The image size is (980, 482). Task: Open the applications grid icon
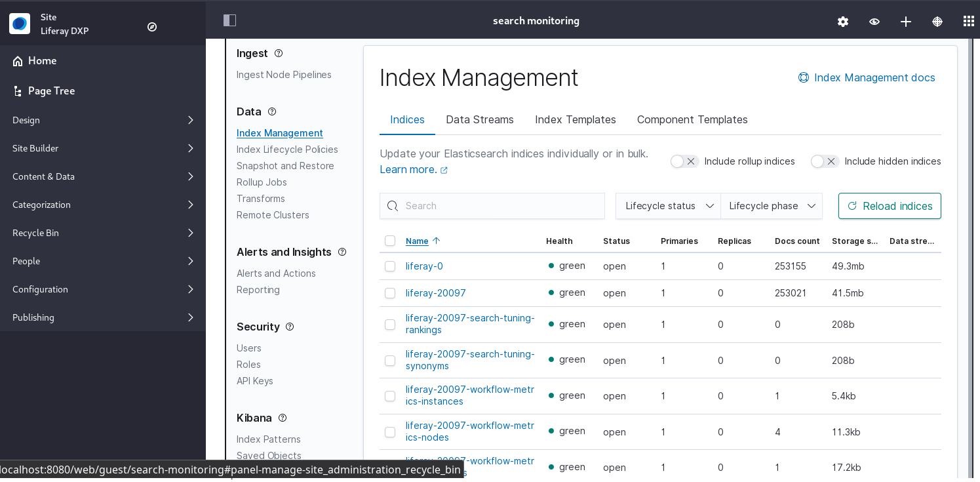pos(969,21)
